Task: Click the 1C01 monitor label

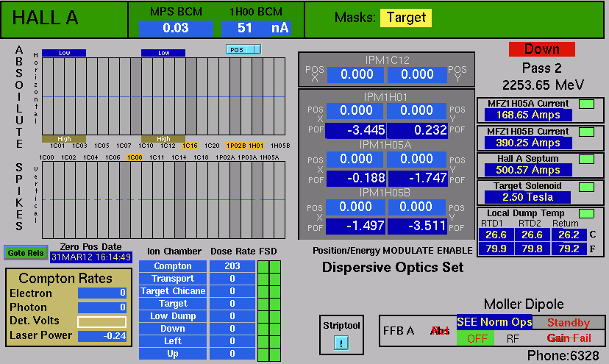Action: (57, 146)
